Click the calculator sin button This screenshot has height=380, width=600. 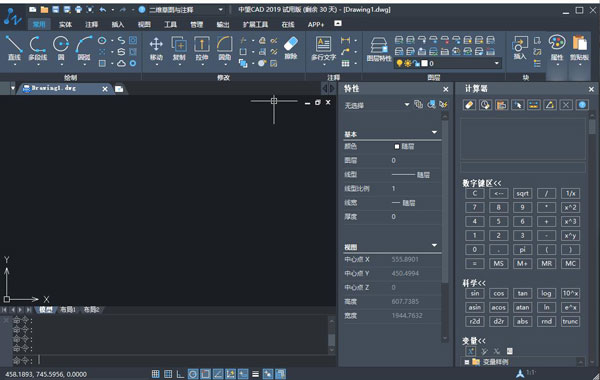[x=475, y=294]
